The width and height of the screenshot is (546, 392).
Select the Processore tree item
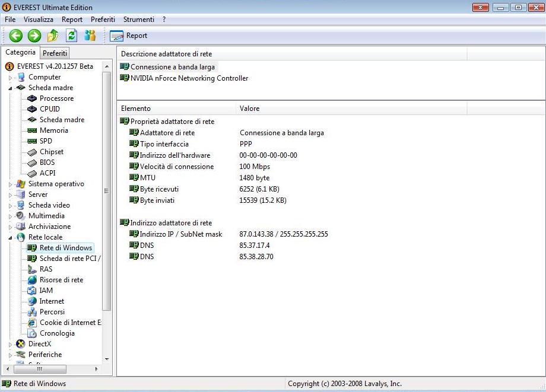pyautogui.click(x=56, y=98)
